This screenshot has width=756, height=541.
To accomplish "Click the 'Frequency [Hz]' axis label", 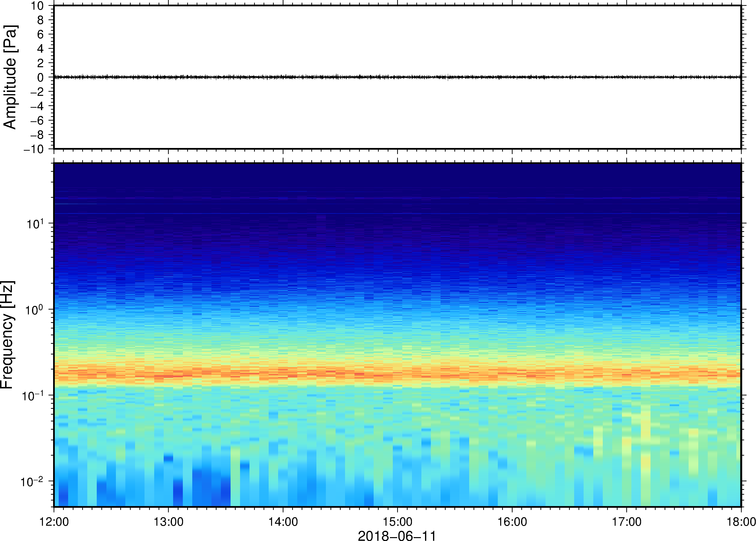I will click(7, 335).
